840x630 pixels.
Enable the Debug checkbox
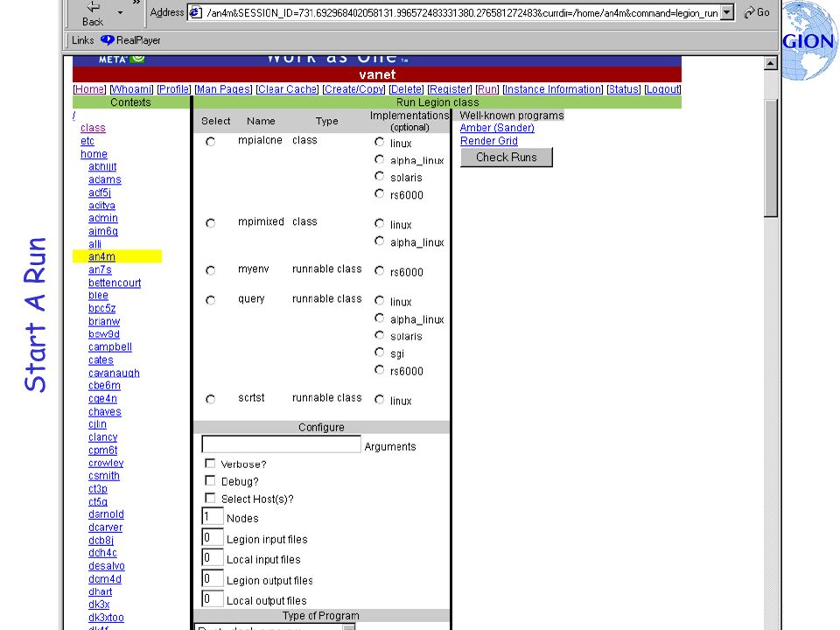coord(210,480)
